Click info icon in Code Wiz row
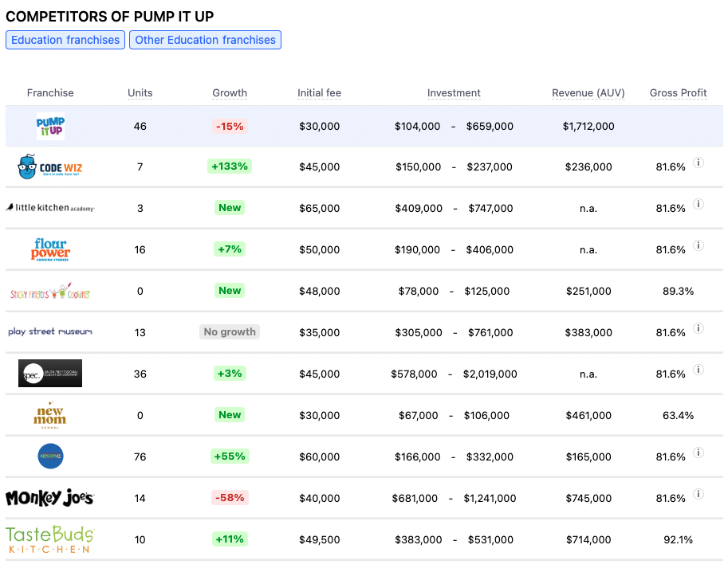 pos(698,163)
